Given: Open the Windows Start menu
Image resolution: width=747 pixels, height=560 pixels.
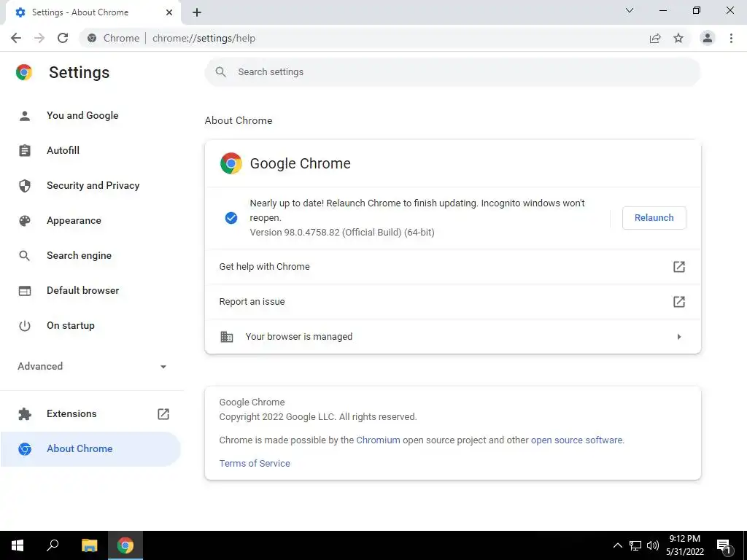Looking at the screenshot, I should coord(18,545).
